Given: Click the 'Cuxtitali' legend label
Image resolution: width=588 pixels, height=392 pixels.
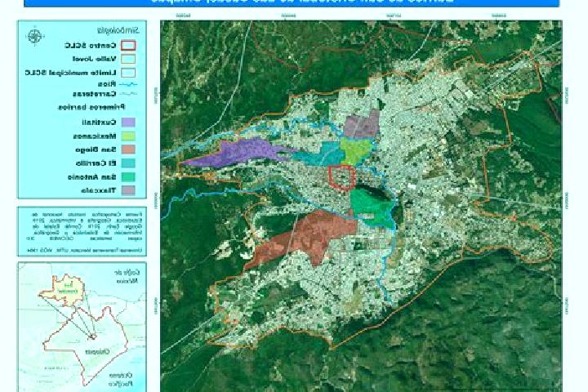Looking at the screenshot, I should click(99, 122).
